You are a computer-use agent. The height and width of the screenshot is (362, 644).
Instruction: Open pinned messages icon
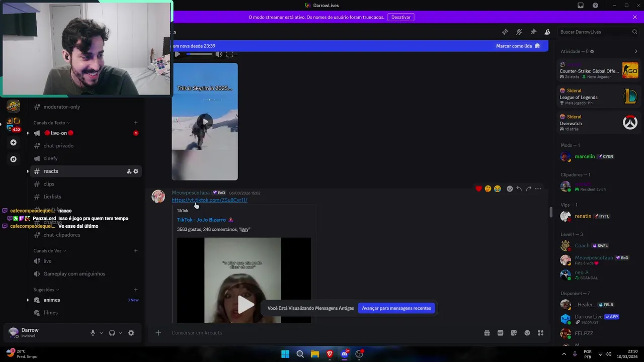[x=533, y=32]
